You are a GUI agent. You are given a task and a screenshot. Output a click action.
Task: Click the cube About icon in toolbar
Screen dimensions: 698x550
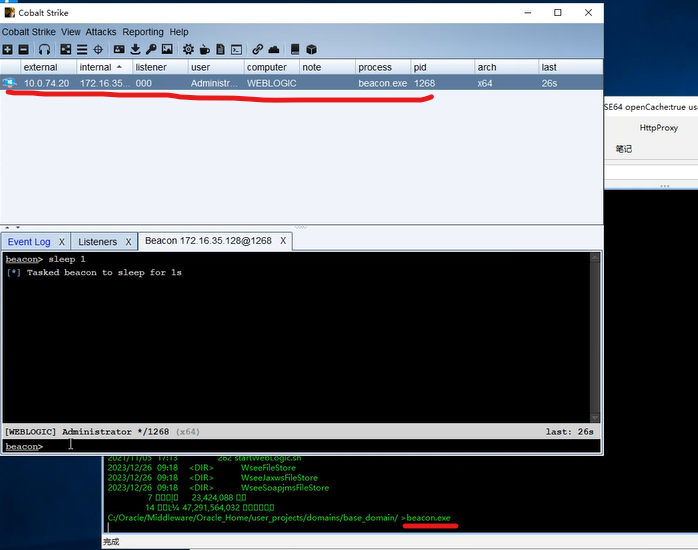[x=312, y=49]
